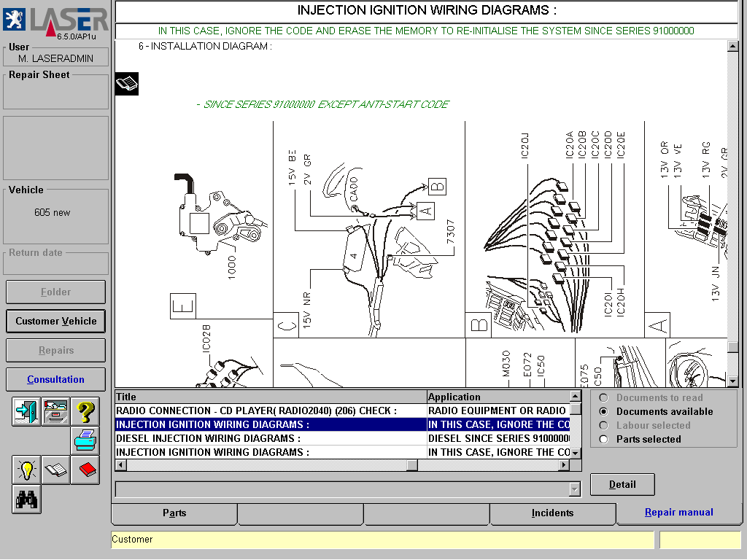Open the Consultation section

point(55,379)
